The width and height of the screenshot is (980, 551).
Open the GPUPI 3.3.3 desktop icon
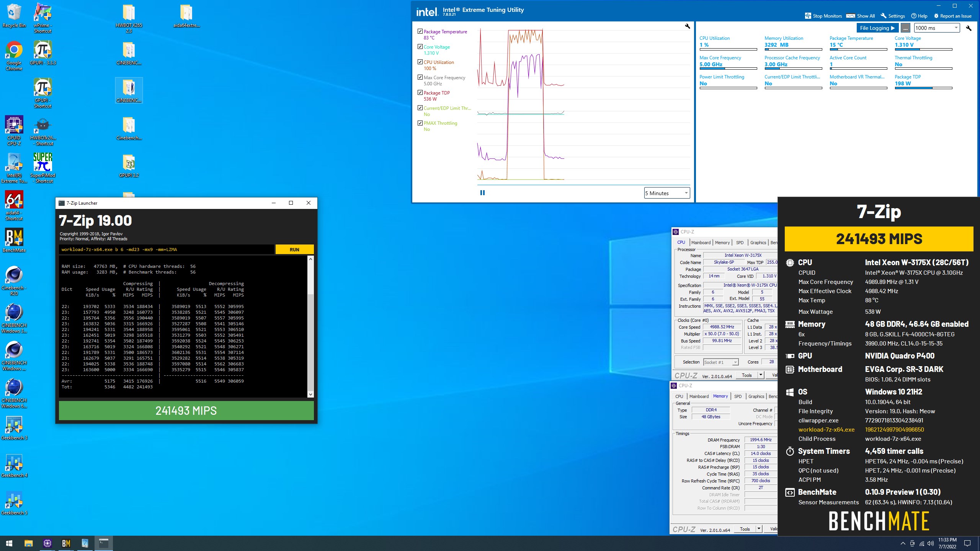coord(42,53)
